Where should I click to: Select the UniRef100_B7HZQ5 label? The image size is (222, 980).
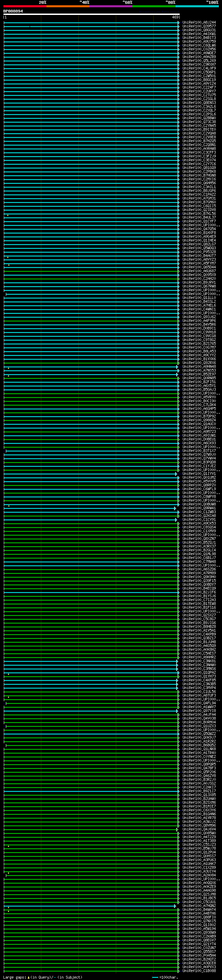point(199,141)
